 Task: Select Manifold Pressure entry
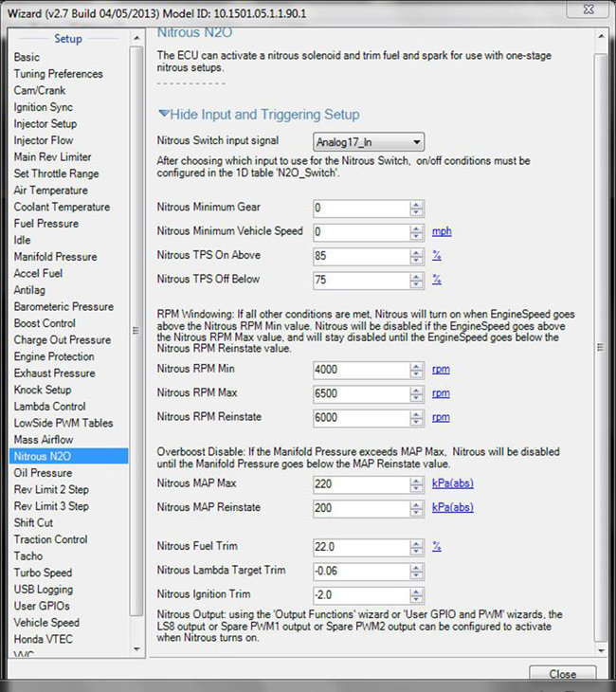(x=55, y=257)
